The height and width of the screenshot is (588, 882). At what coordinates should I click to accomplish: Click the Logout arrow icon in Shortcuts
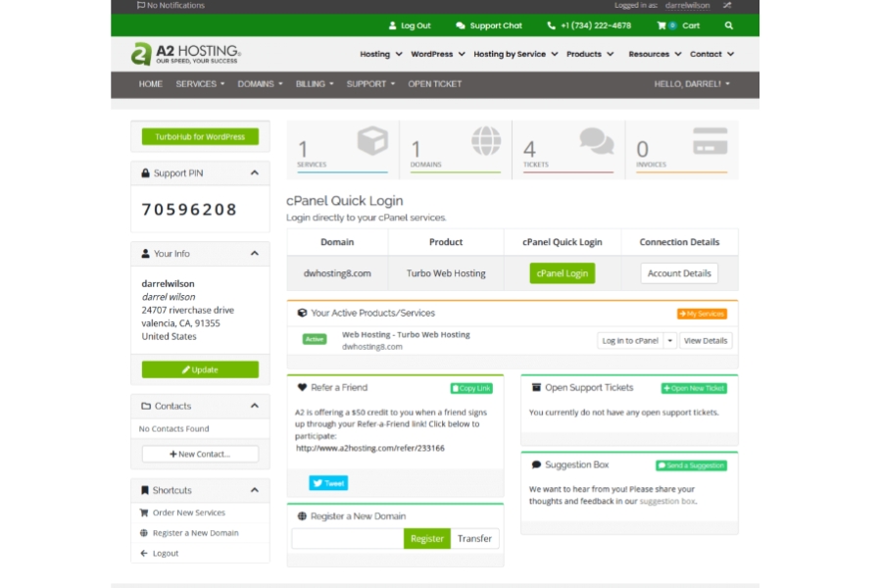coord(144,553)
